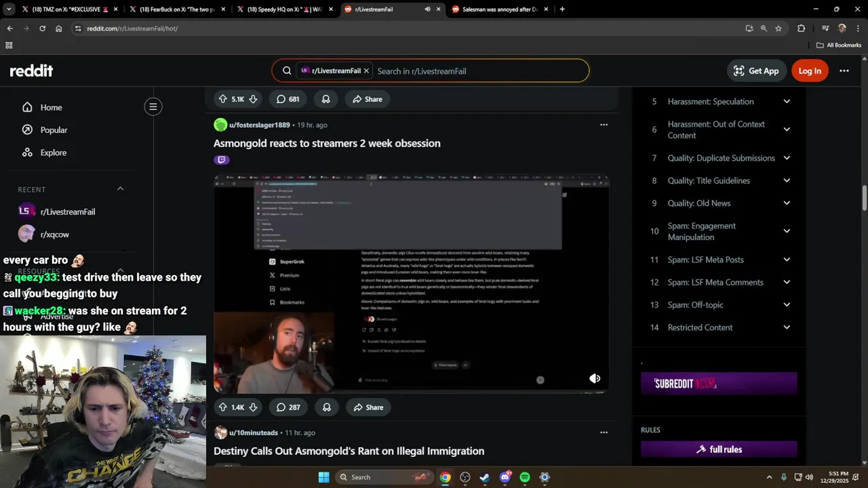Bookmark this page with star icon
This screenshot has height=488, width=868.
tap(778, 28)
